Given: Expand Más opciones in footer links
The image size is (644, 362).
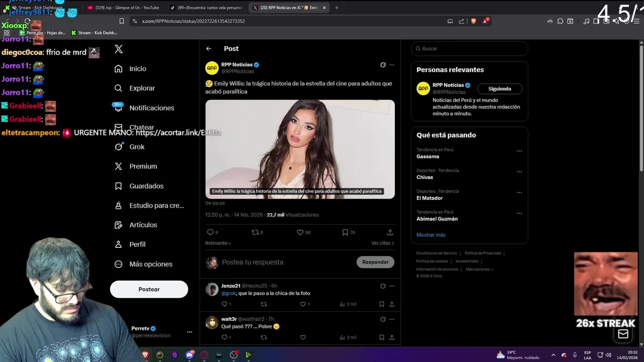Looking at the screenshot, I should click(479, 269).
